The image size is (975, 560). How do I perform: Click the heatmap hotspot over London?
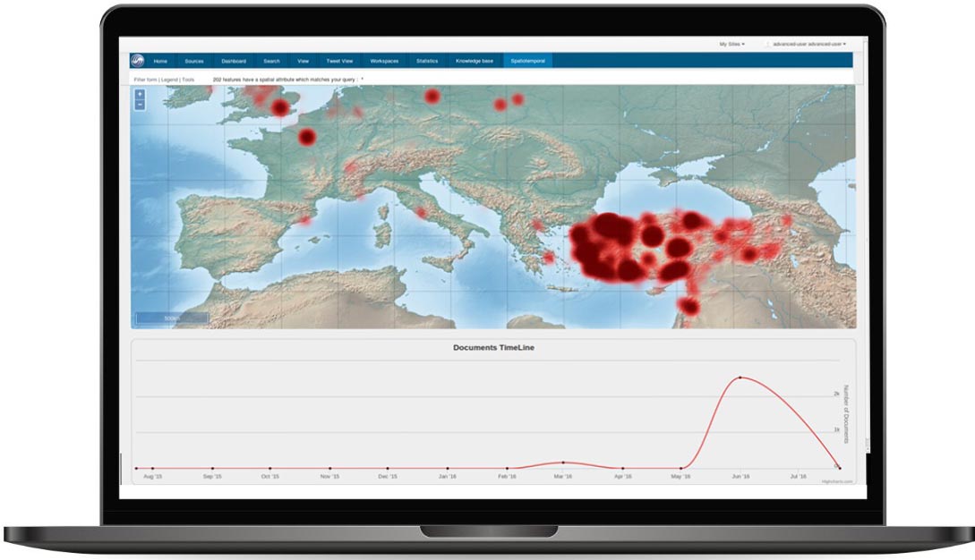281,107
